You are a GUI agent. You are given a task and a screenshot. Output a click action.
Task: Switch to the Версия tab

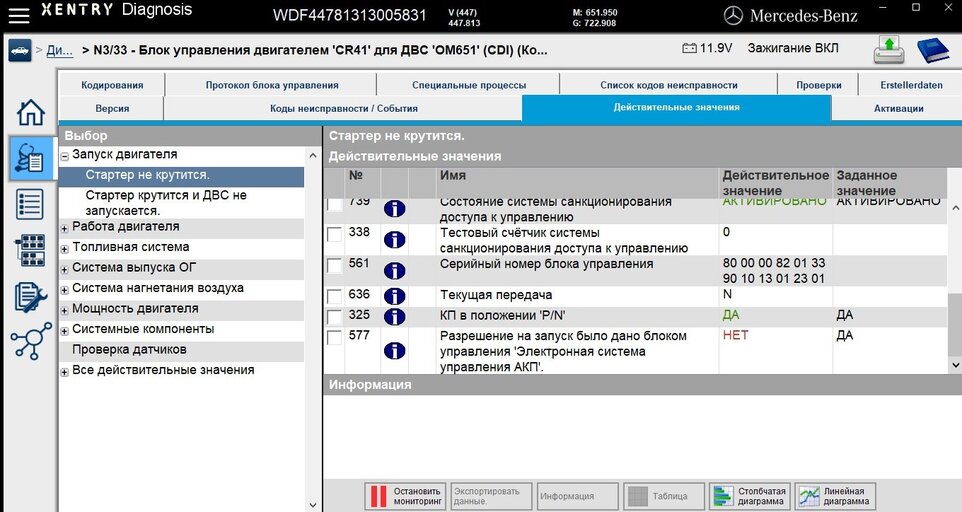point(112,108)
